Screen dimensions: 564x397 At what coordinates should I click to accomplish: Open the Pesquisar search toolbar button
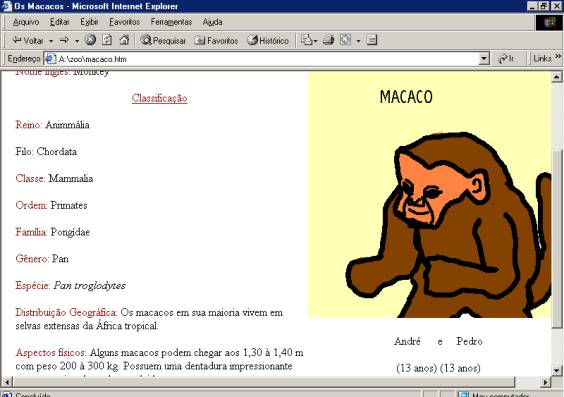(163, 40)
